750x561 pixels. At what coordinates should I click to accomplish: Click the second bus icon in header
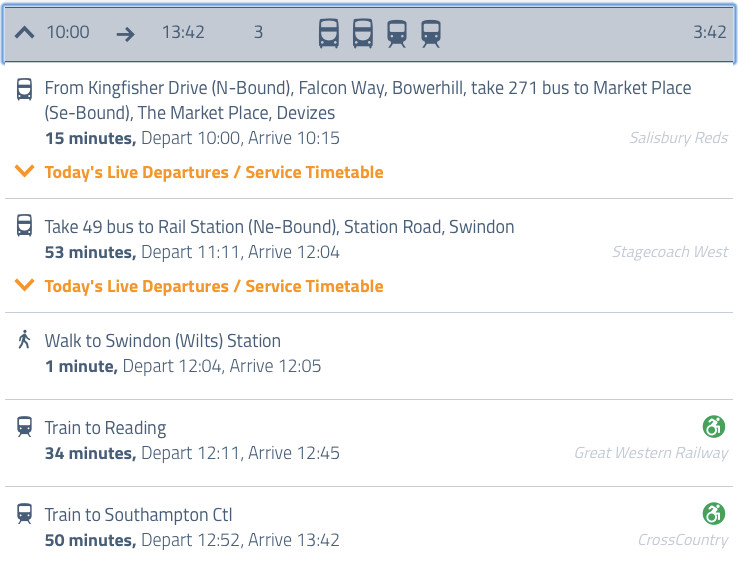(x=363, y=33)
